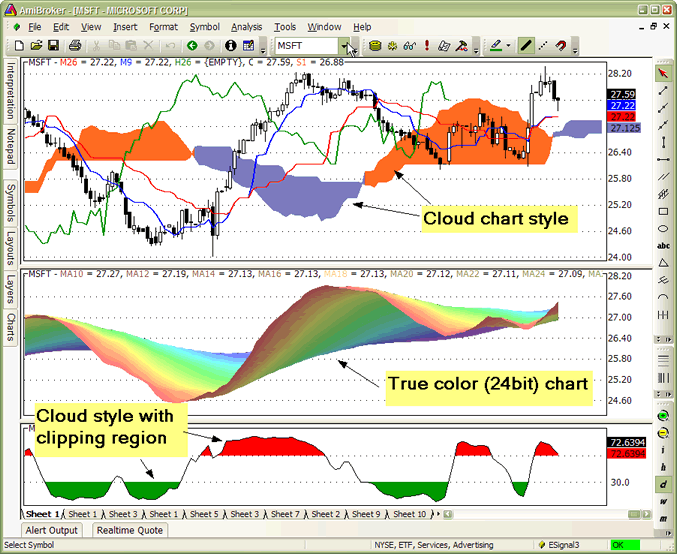Open the Realtime Quote tab
Viewport: 677px width, 554px height.
(129, 531)
